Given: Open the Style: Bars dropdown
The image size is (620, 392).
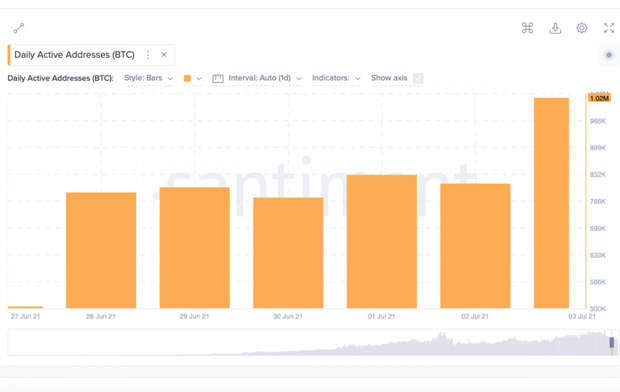Looking at the screenshot, I should tap(149, 78).
